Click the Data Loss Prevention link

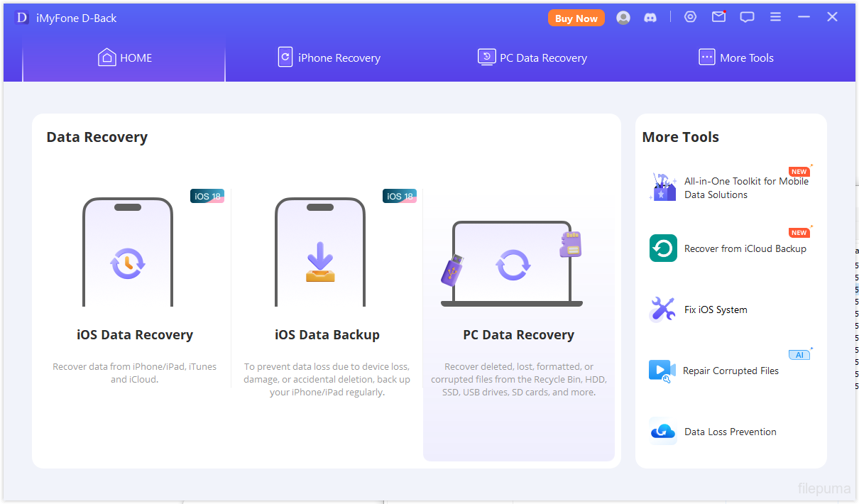(730, 432)
